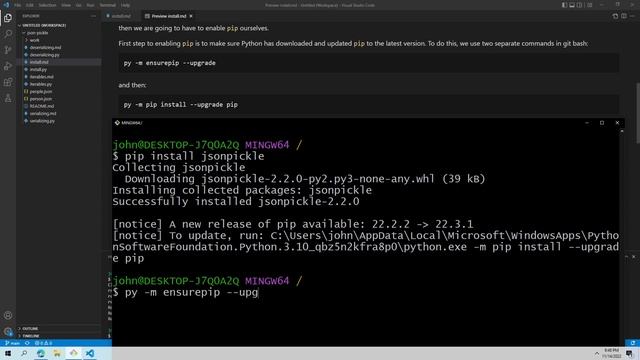Open the editor toolbar three-dot more actions
The image size is (640, 360).
click(632, 16)
